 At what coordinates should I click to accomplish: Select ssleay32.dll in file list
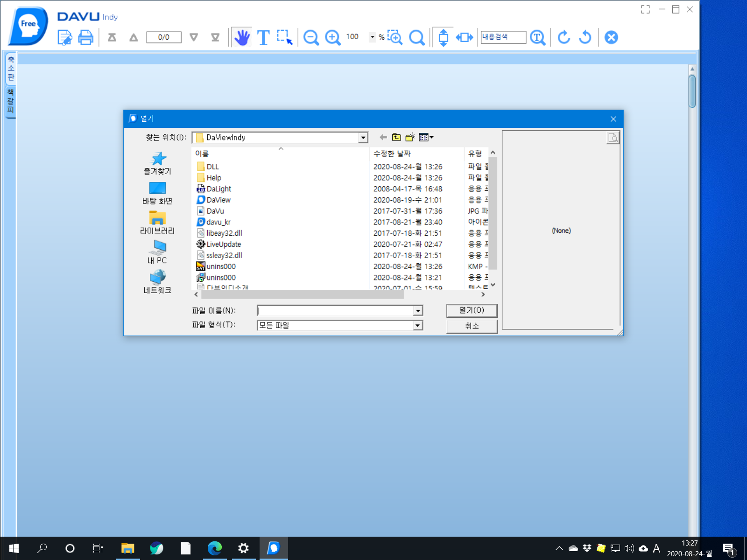pyautogui.click(x=224, y=256)
